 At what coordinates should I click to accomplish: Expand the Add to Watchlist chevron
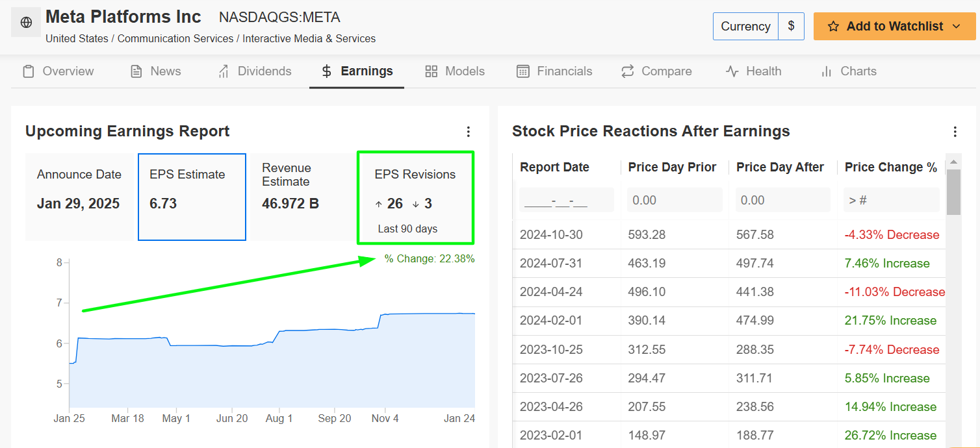(956, 27)
